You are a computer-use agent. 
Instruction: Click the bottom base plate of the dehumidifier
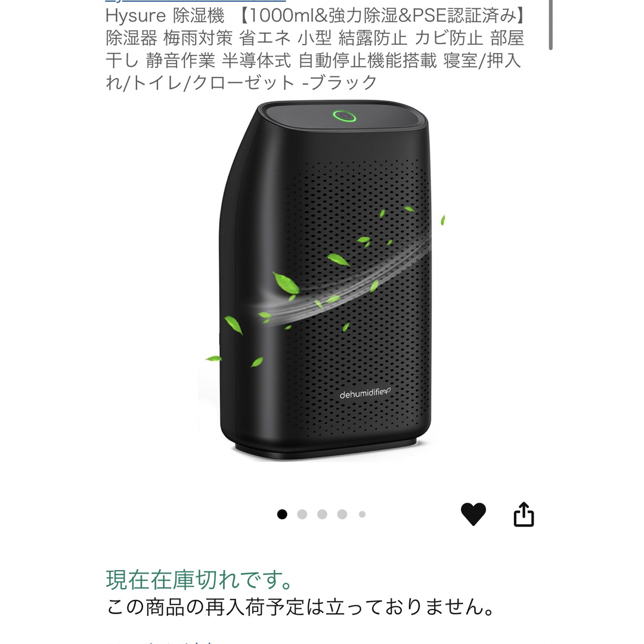[x=326, y=450]
